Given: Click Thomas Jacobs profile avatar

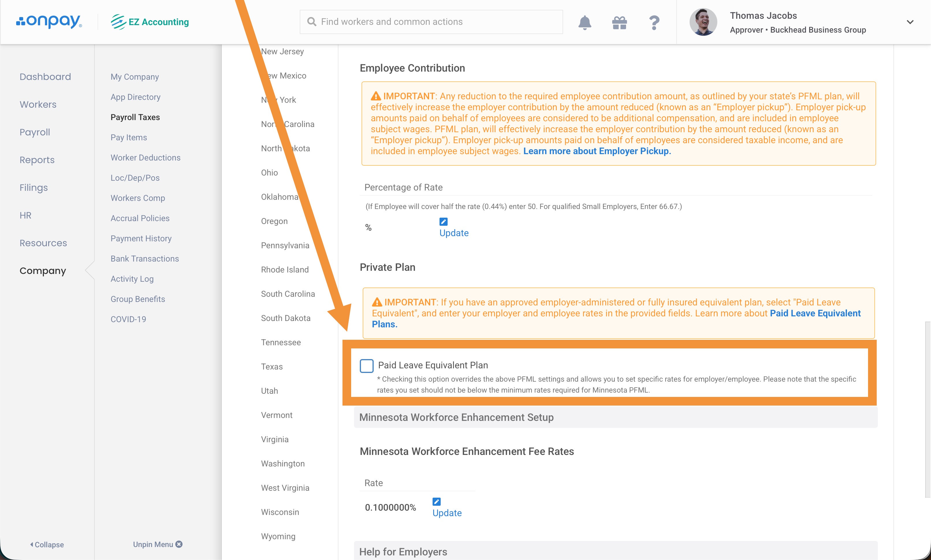Looking at the screenshot, I should [x=703, y=22].
